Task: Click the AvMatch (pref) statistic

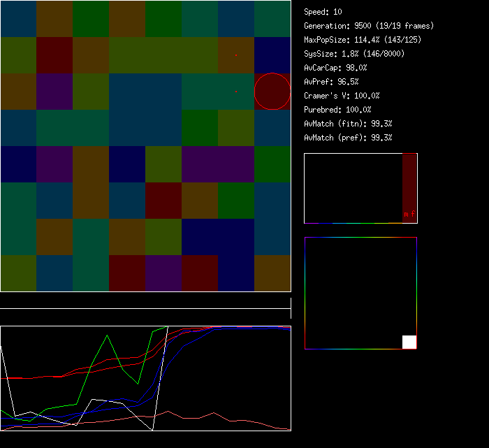Action: 348,138
